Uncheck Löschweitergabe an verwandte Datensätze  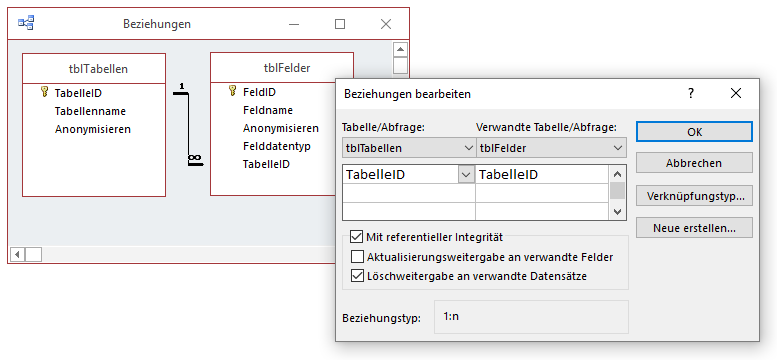(357, 276)
